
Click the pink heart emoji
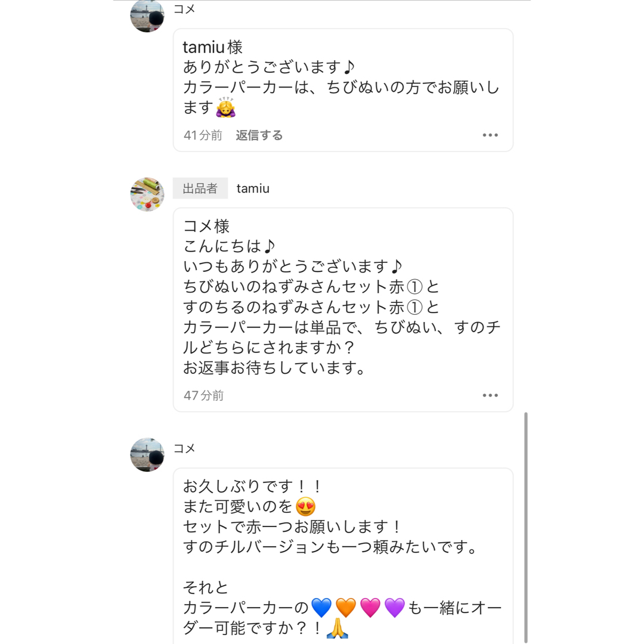pyautogui.click(x=370, y=608)
